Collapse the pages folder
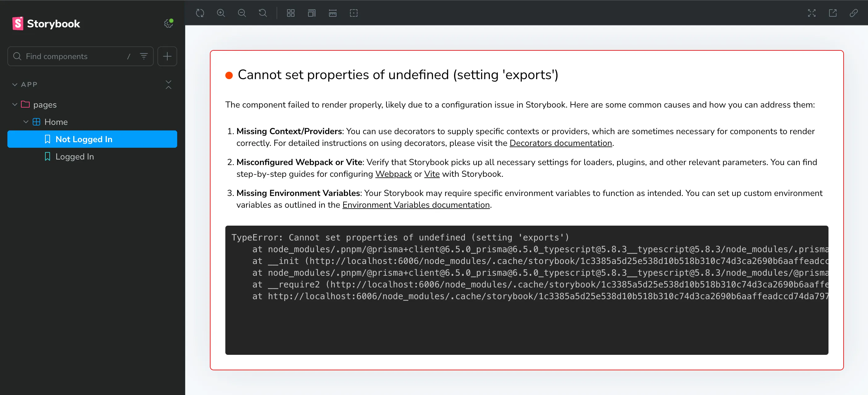The height and width of the screenshot is (395, 868). tap(15, 104)
